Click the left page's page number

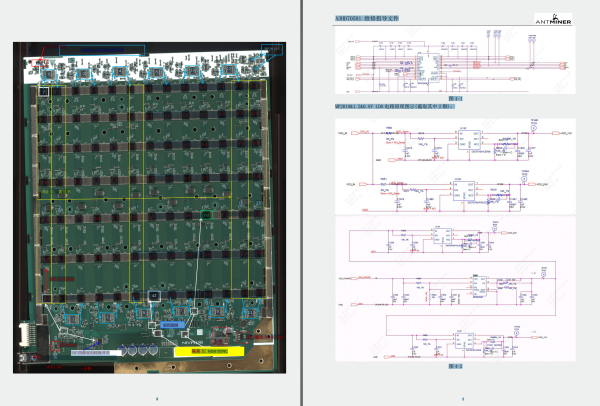[x=156, y=399]
